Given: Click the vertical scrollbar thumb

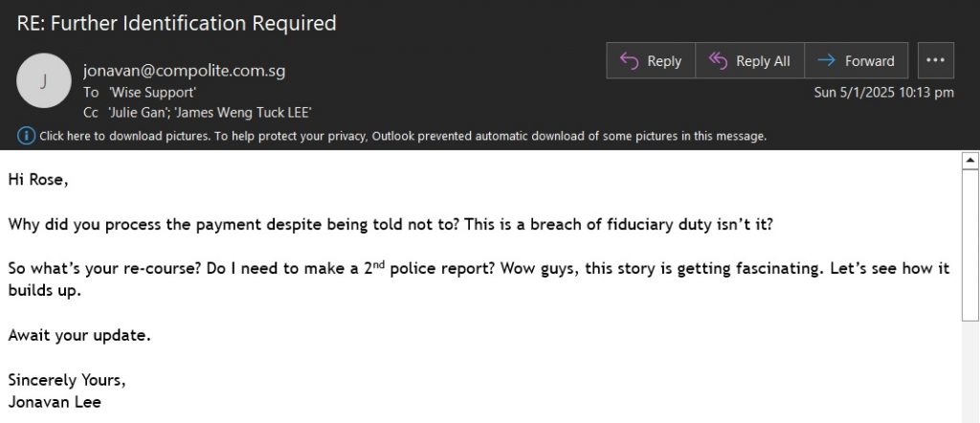Looking at the screenshot, I should 970,245.
